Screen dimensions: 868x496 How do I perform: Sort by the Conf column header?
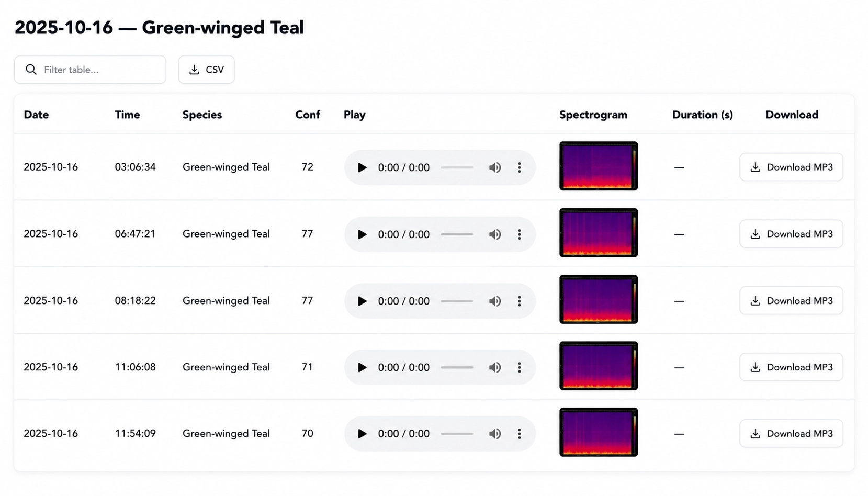pyautogui.click(x=308, y=115)
